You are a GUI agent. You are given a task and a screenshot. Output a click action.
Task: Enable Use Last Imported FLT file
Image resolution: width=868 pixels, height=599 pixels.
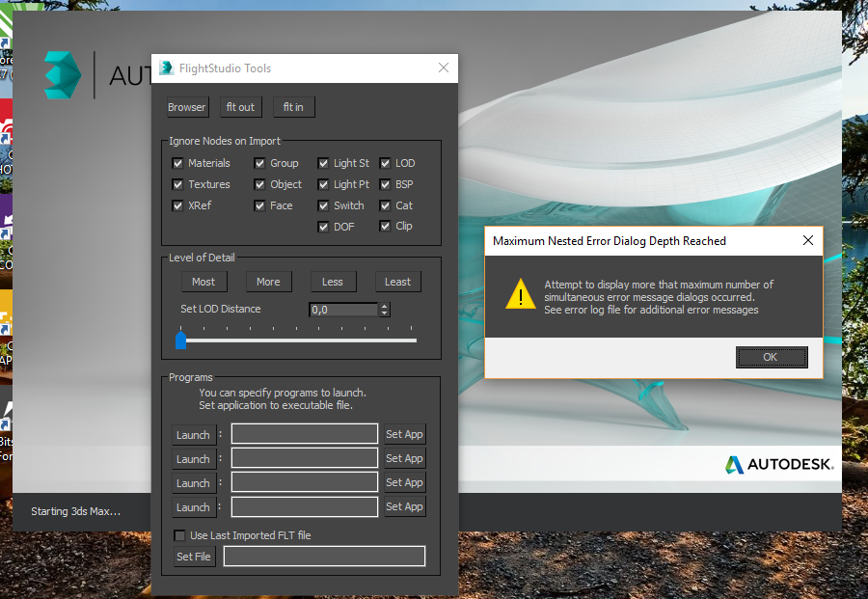click(178, 534)
